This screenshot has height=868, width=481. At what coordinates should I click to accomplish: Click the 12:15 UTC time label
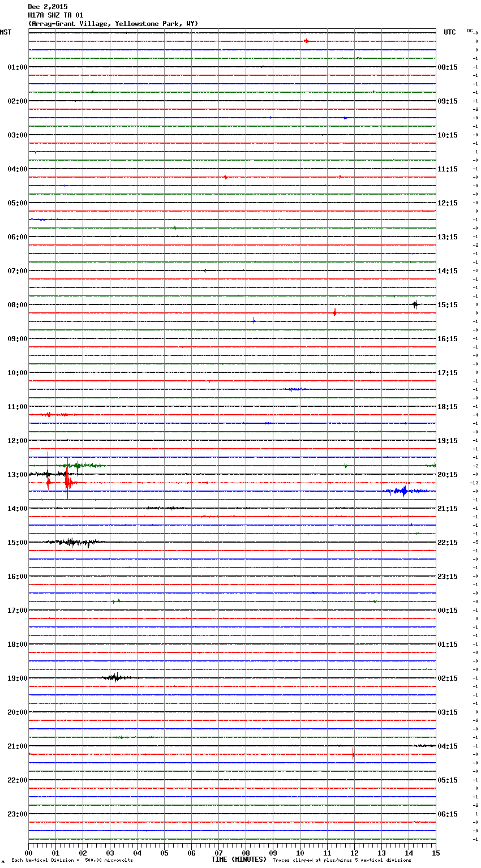tap(448, 203)
